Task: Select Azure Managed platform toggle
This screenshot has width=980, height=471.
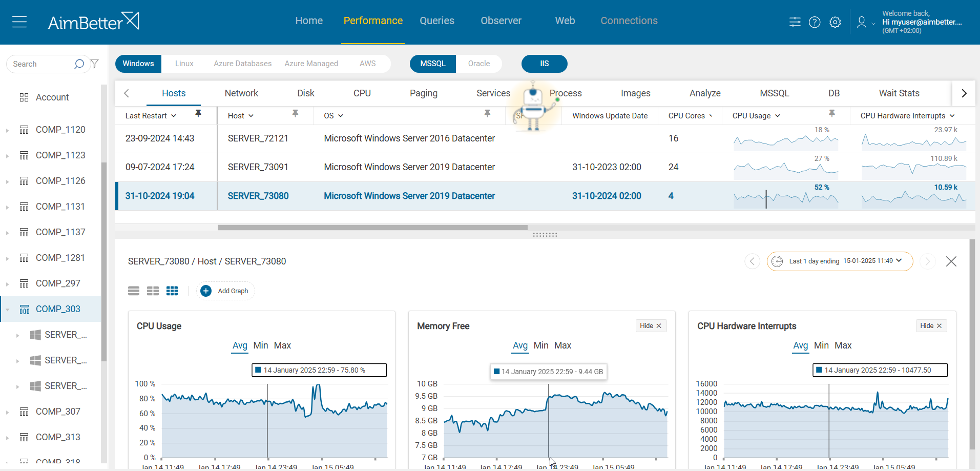Action: pyautogui.click(x=311, y=64)
